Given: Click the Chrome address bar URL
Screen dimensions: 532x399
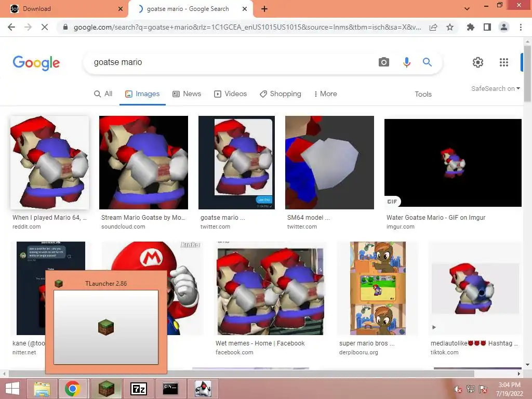Looking at the screenshot, I should pyautogui.click(x=247, y=27).
